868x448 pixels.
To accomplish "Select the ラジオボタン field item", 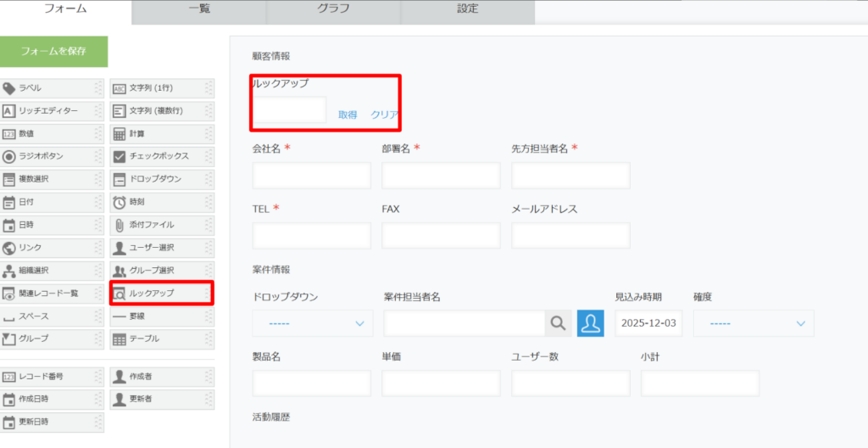I will pos(51,156).
